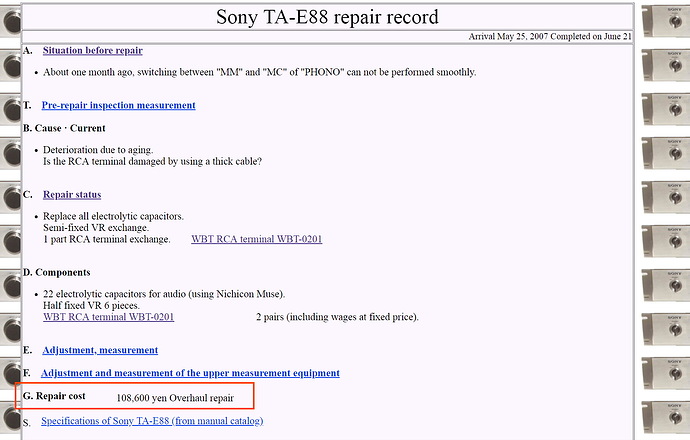Open upper measurement equipment adjustment link
690x440 pixels.
point(190,373)
